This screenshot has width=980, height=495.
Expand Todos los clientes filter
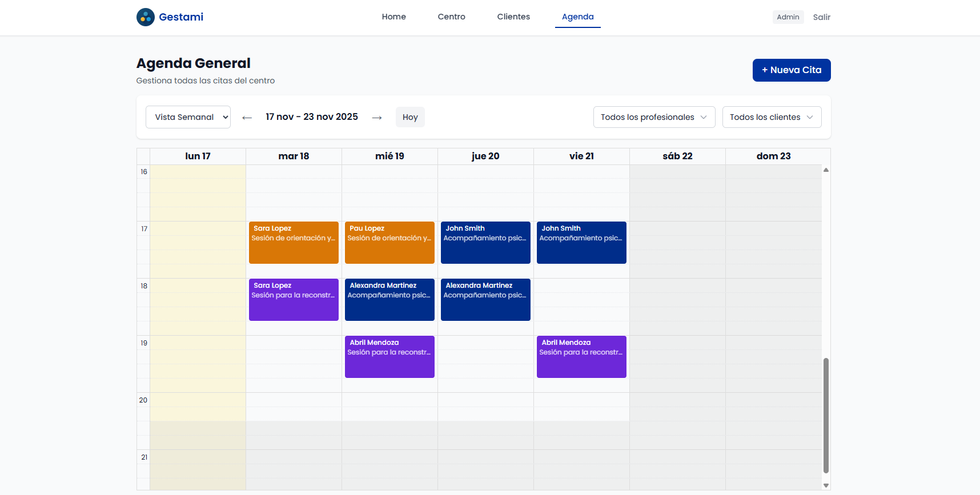click(772, 117)
